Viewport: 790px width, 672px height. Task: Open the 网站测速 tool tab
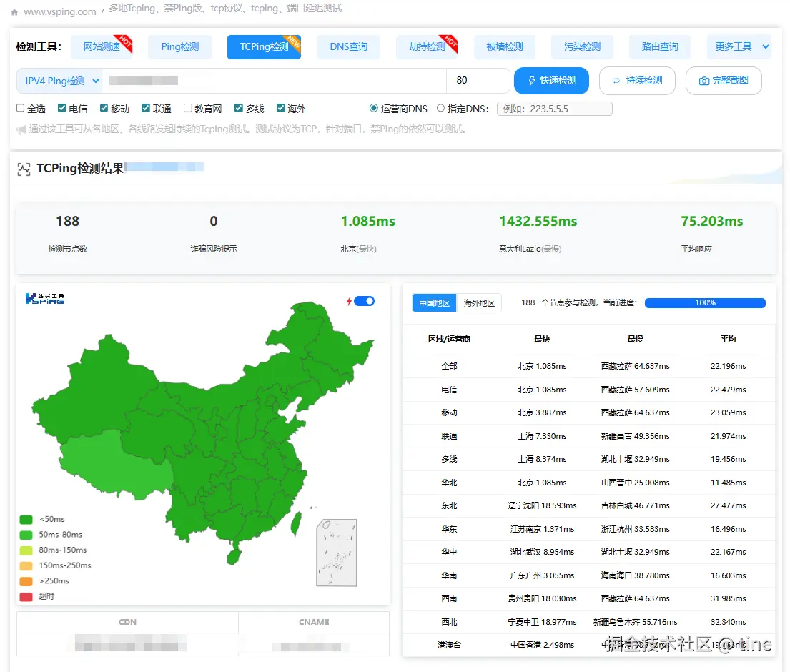point(102,47)
